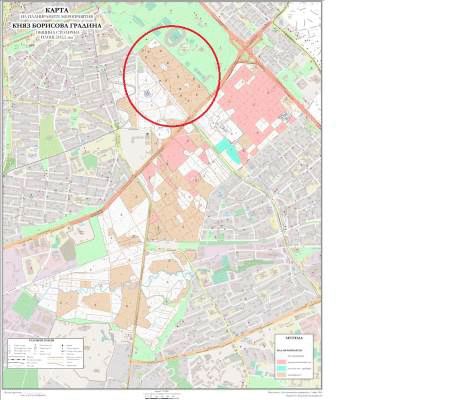The image size is (471, 400).
Task: Click the bottom-left legend title
Action: [41, 340]
